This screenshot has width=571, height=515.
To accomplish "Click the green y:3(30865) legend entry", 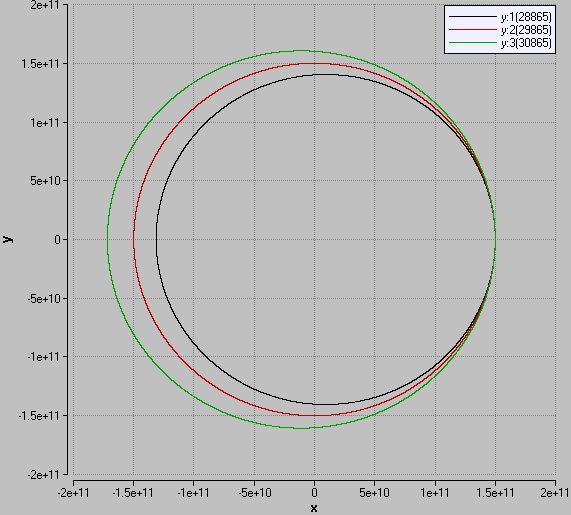I will point(500,43).
